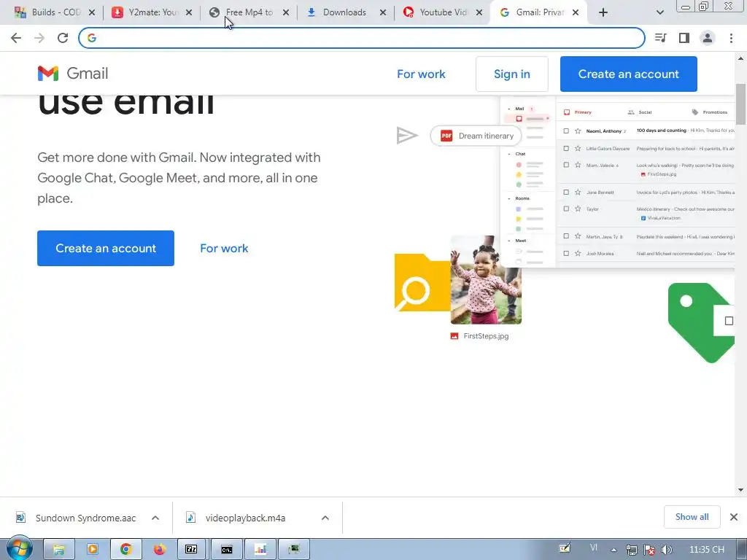Open the videoplayback.m4a downloaded file
Image resolution: width=747 pixels, height=560 pixels.
(x=237, y=518)
